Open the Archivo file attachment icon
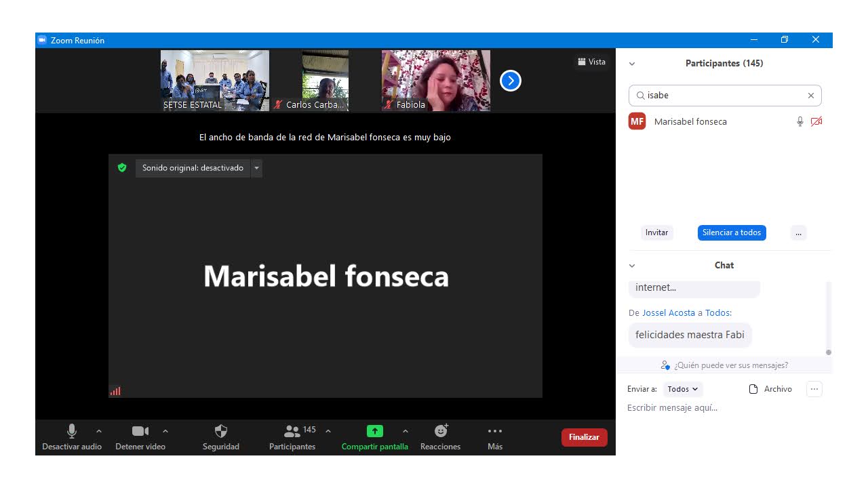Image resolution: width=868 pixels, height=488 pixels. click(x=753, y=389)
